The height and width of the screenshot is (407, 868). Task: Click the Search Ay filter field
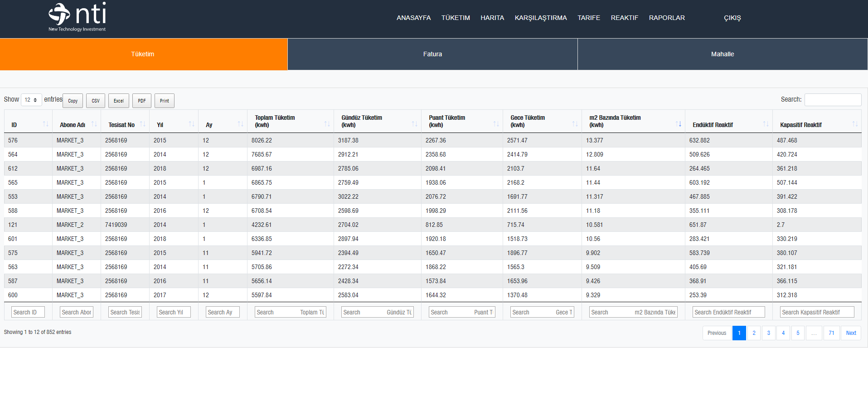click(x=223, y=312)
